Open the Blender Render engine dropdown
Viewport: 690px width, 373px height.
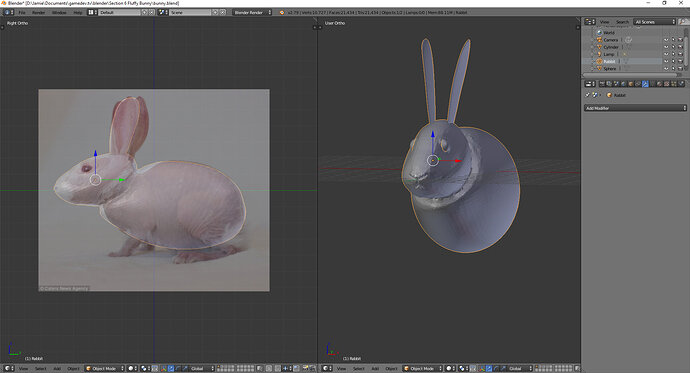(252, 12)
